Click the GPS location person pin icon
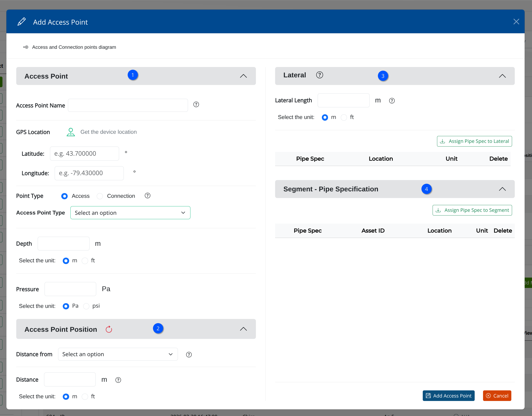The image size is (532, 416). coord(71,132)
